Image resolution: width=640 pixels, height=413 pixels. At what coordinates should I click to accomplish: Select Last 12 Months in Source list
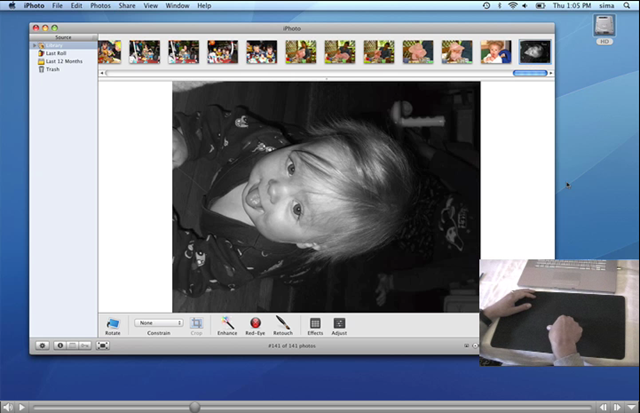(x=60, y=61)
